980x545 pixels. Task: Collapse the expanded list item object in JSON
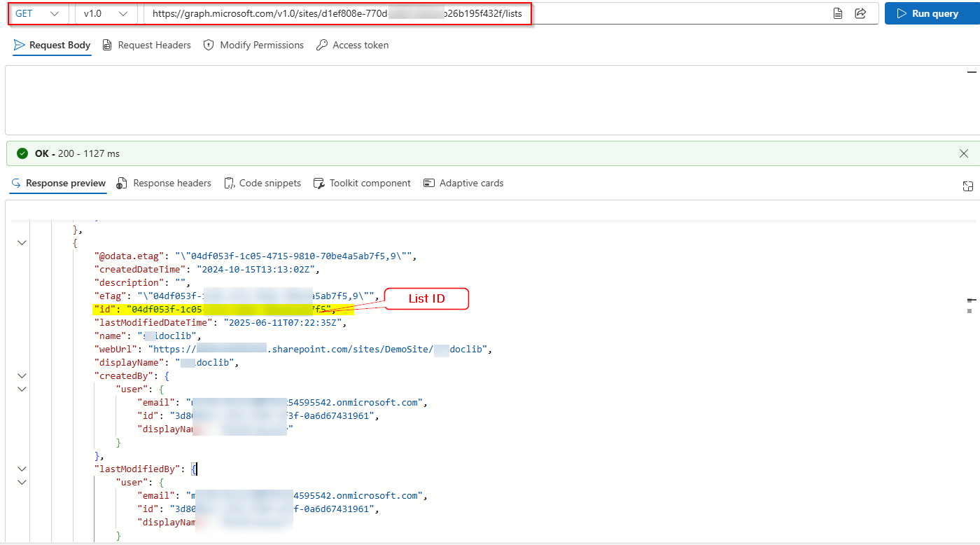click(x=21, y=242)
